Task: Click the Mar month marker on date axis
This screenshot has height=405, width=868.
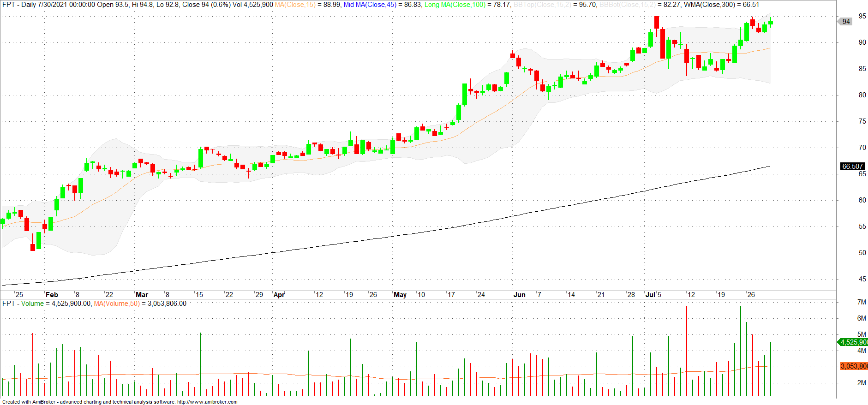Action: [142, 295]
